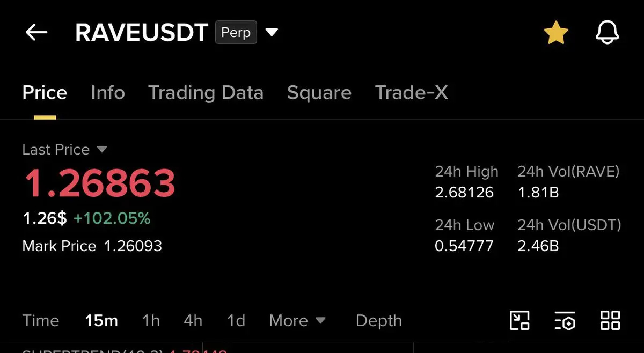This screenshot has width=644, height=353.
Task: Select the 1d chart interval
Action: [236, 321]
